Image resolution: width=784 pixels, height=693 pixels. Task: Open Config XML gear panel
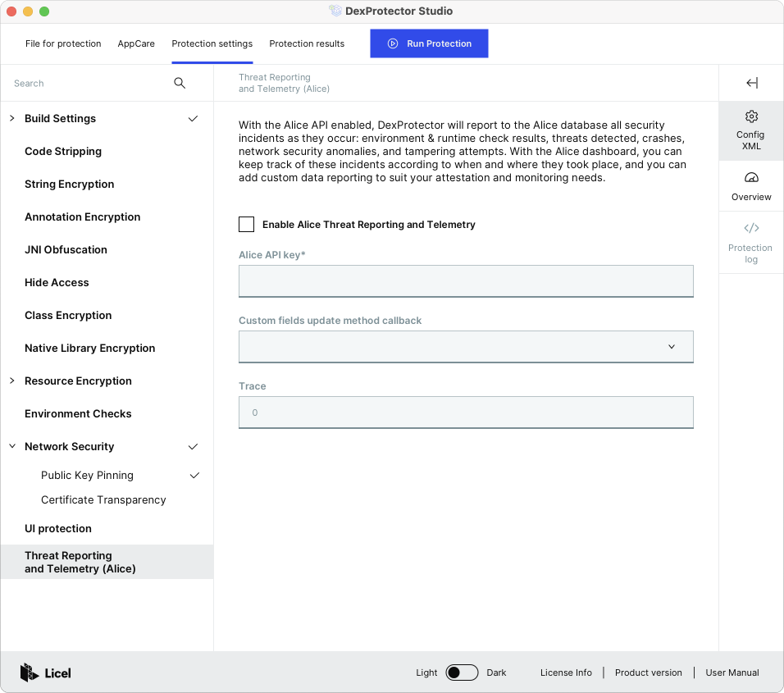click(x=751, y=130)
